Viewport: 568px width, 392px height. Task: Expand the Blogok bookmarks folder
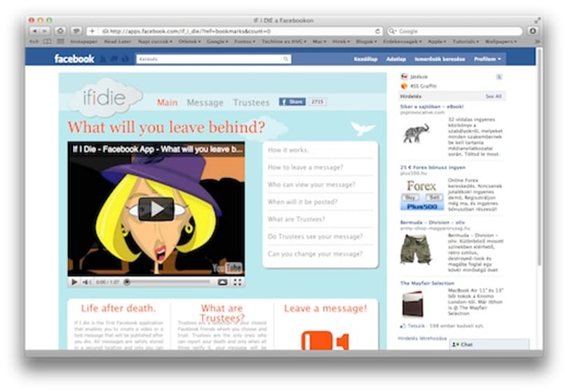(366, 41)
